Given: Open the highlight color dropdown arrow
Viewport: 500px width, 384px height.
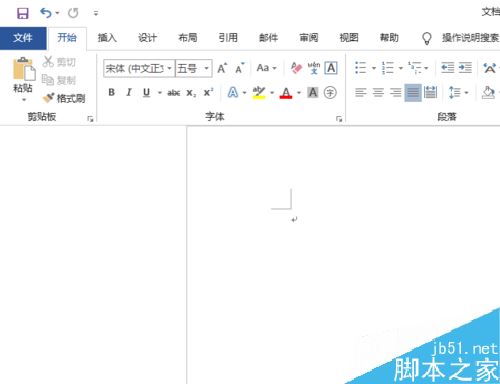Looking at the screenshot, I should tap(272, 93).
